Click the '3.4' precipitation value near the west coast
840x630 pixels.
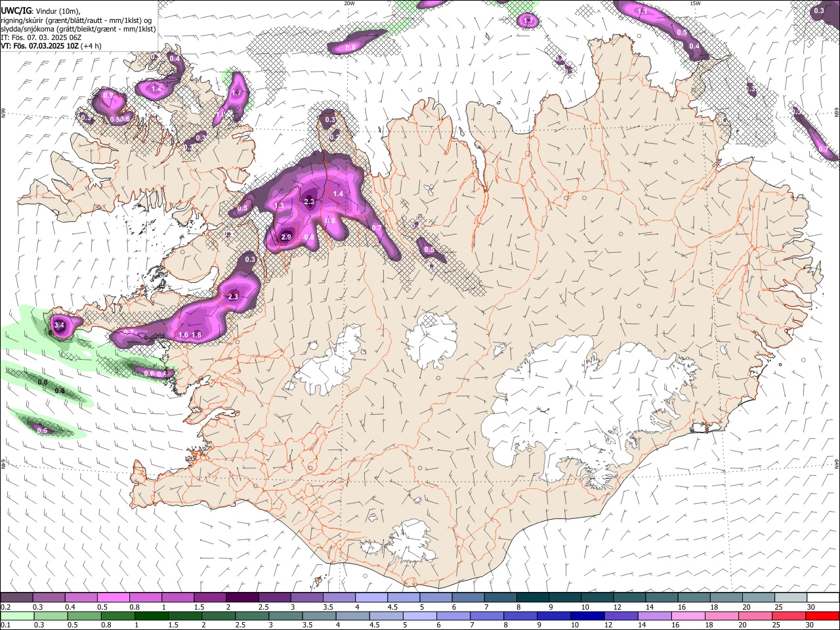(x=59, y=325)
